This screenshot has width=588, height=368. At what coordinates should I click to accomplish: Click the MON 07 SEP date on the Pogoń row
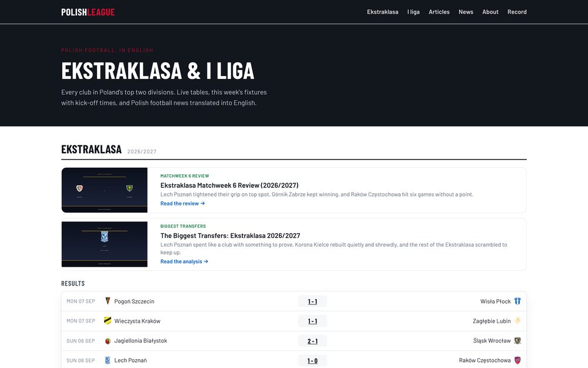click(x=81, y=301)
